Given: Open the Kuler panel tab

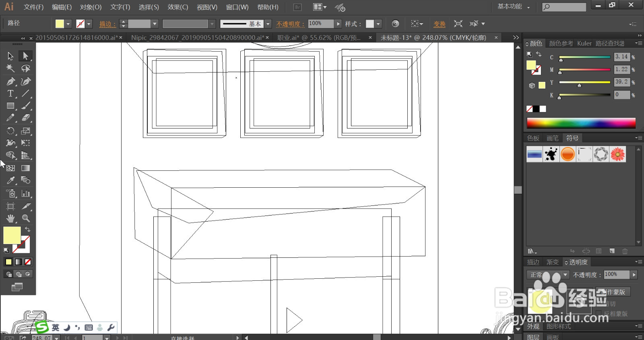Looking at the screenshot, I should point(584,44).
